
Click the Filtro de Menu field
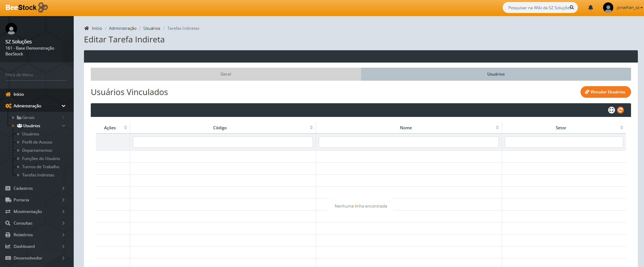36,75
